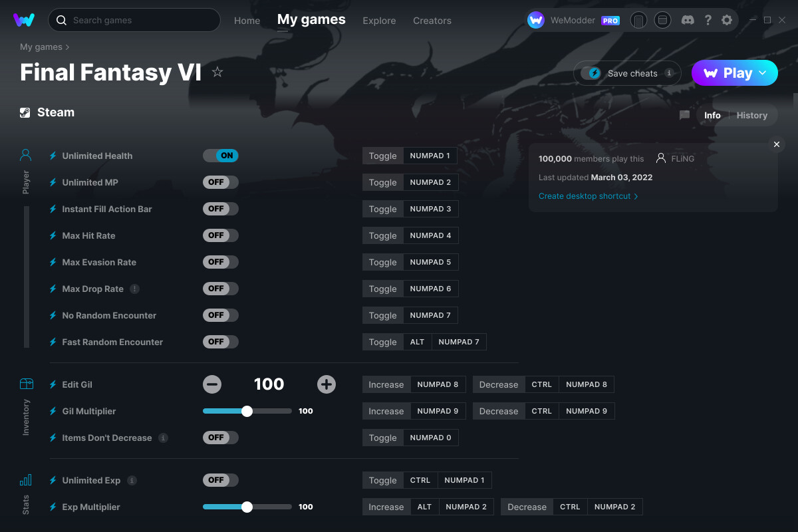Enable Max Hit Rate toggle
Image resolution: width=798 pixels, height=532 pixels.
tap(221, 235)
